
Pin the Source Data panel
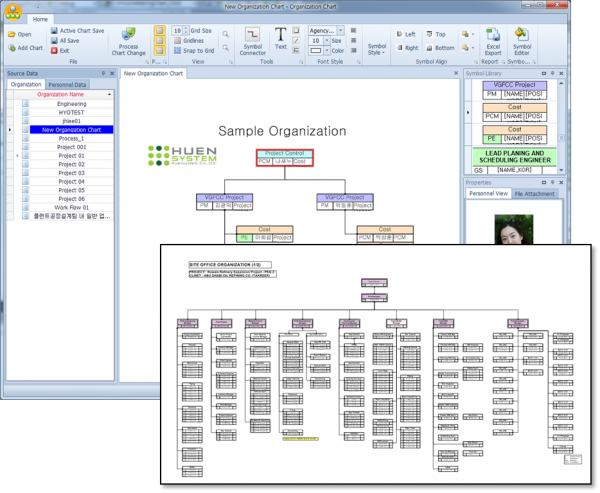[101, 73]
